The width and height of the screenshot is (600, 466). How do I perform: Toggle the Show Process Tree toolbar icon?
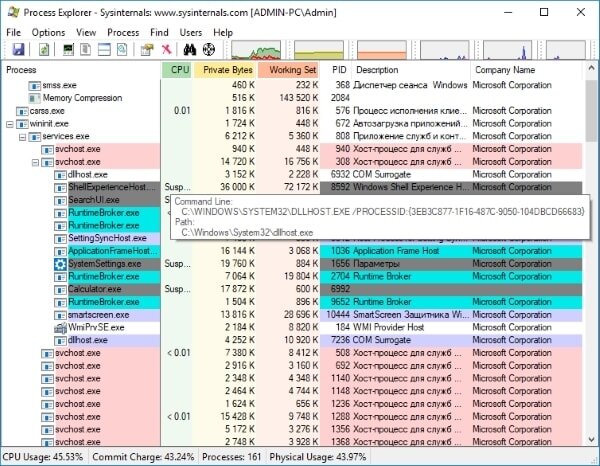86,49
